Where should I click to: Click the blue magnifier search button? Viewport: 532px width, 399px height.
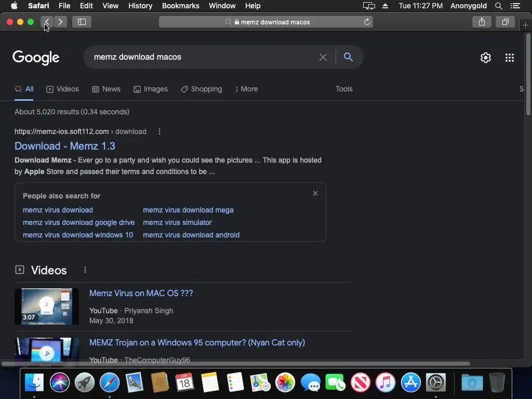click(x=348, y=57)
